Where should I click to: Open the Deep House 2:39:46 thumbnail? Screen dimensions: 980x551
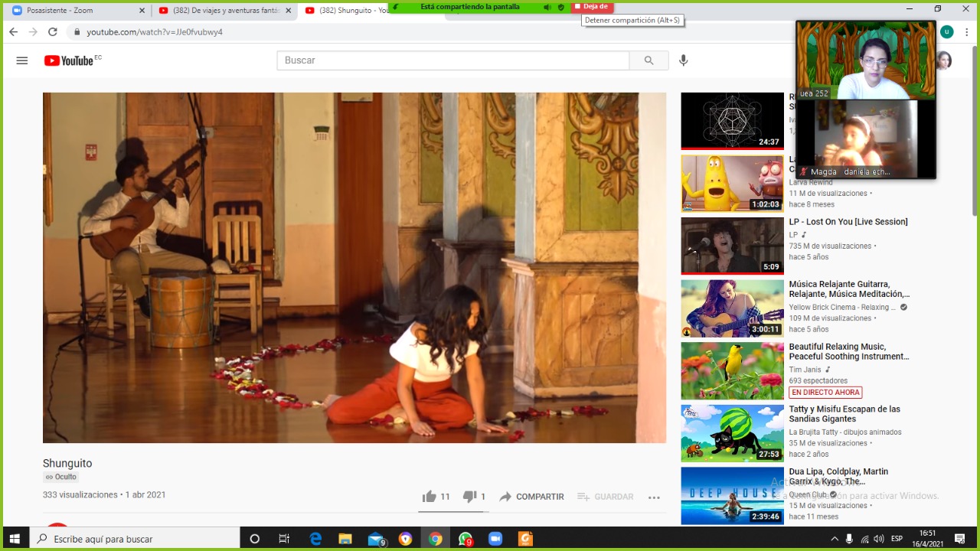(733, 496)
